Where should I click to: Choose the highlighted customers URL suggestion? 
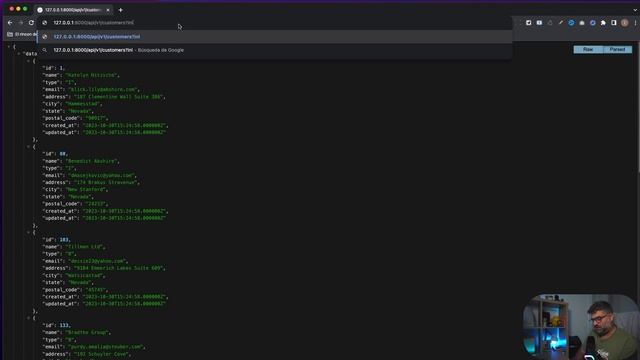coord(275,37)
